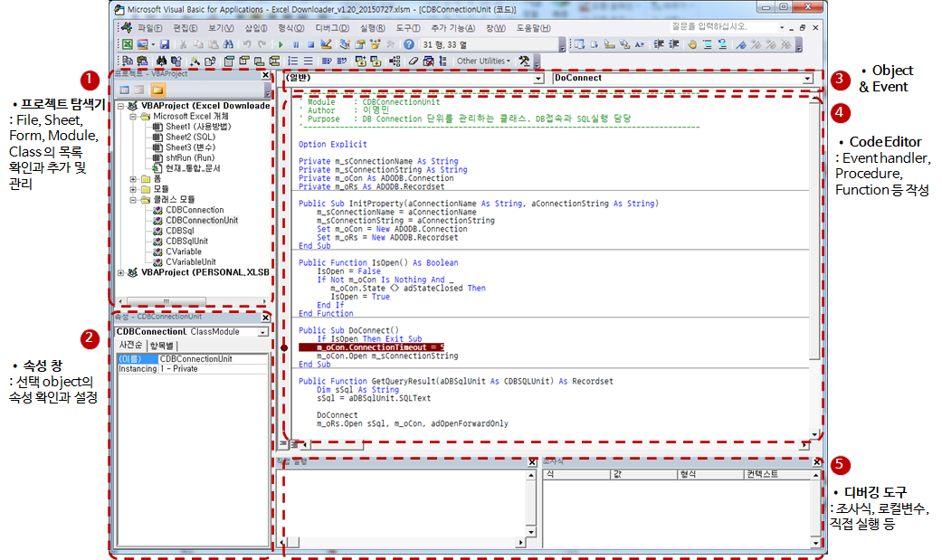Open Other Utilities dropdown menu
Image resolution: width=942 pixels, height=560 pixels.
tap(483, 61)
